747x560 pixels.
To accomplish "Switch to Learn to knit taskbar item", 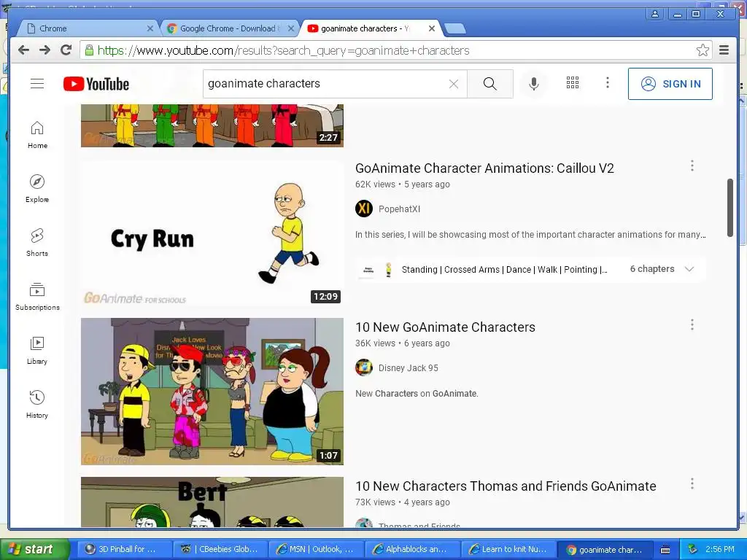I will click(508, 549).
